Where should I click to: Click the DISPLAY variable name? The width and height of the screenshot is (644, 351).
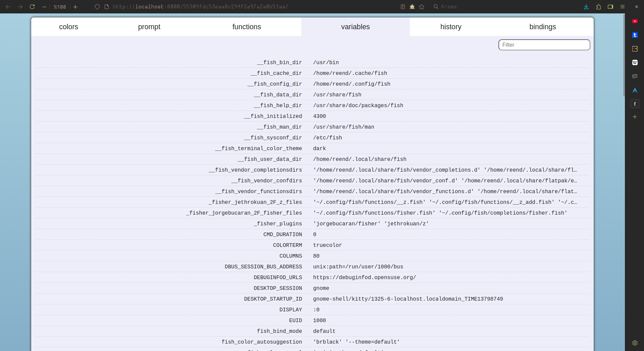(x=291, y=310)
